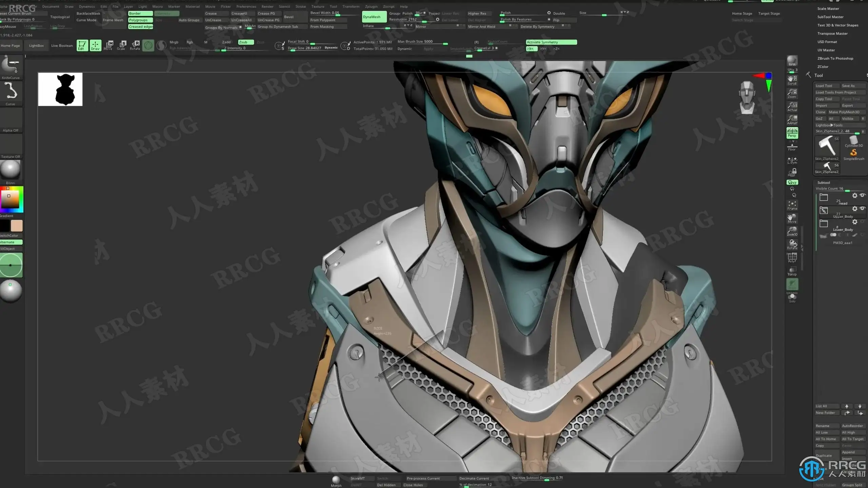
Task: Expand the Lower_Body subtool folder
Action: click(824, 224)
